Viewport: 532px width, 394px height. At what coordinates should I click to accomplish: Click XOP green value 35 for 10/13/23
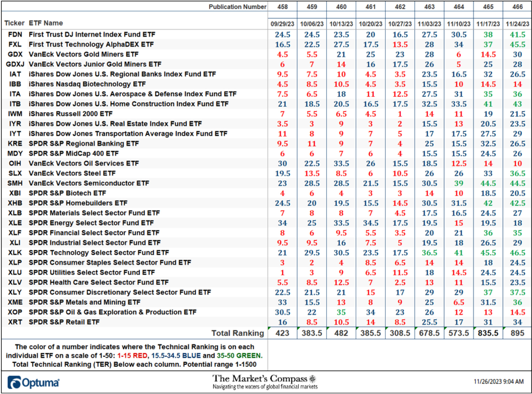pos(341,312)
